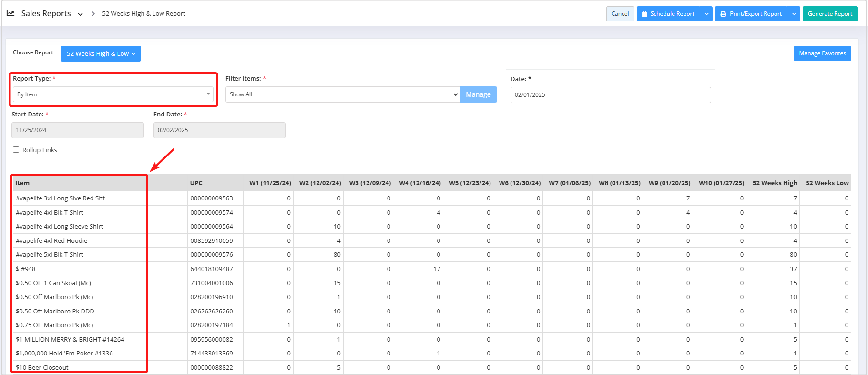
Task: Click the Print/Export Report button
Action: pyautogui.click(x=751, y=14)
